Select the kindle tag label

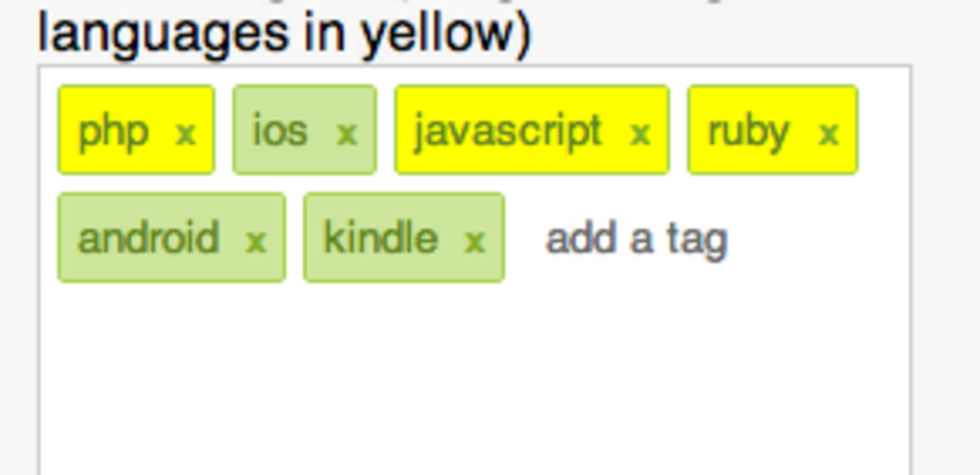[380, 238]
